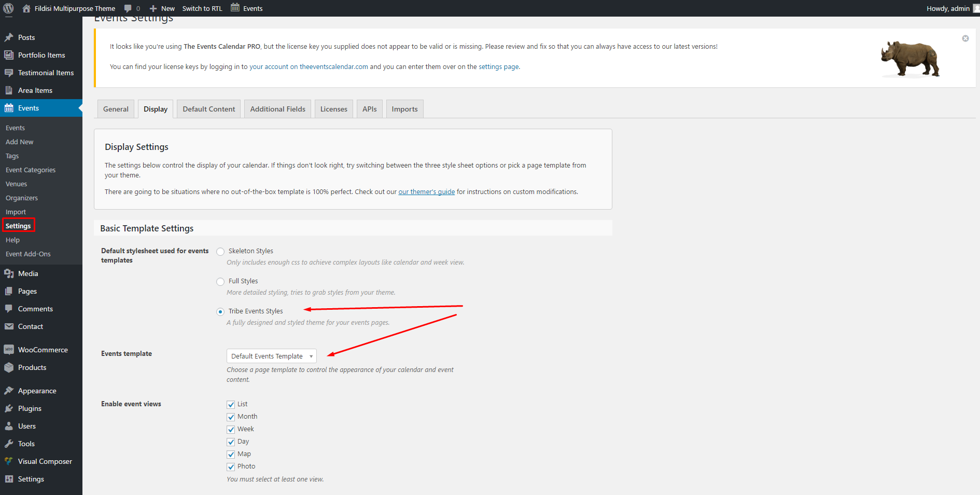Click the Pages icon in sidebar
Image resolution: width=980 pixels, height=495 pixels.
9,291
